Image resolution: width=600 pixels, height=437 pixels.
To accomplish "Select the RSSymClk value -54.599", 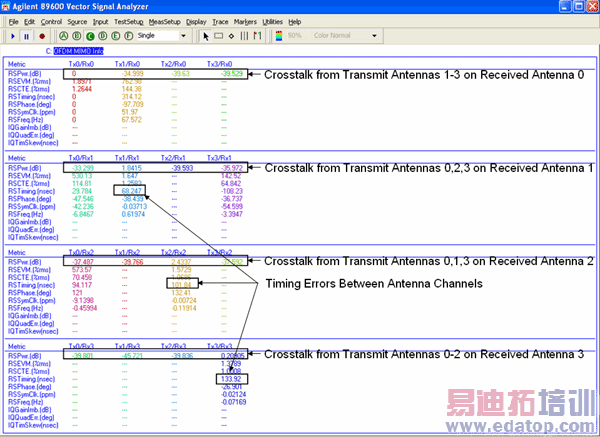I will tap(232, 206).
